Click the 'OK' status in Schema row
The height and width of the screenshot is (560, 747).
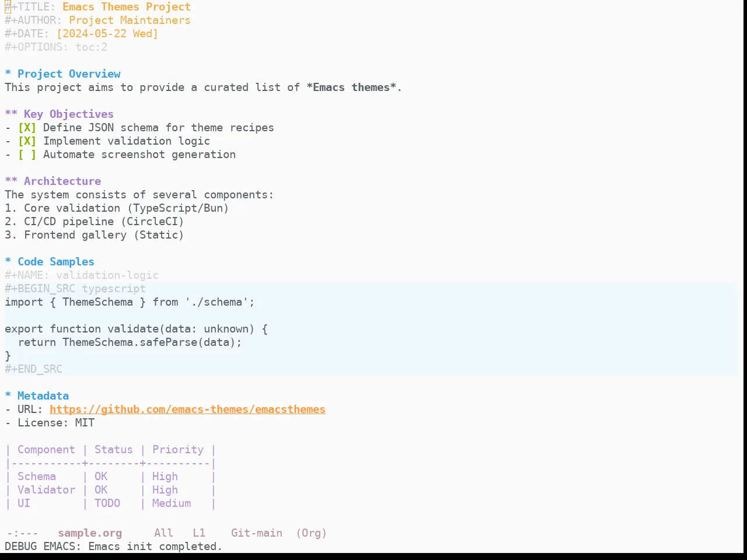(x=101, y=477)
